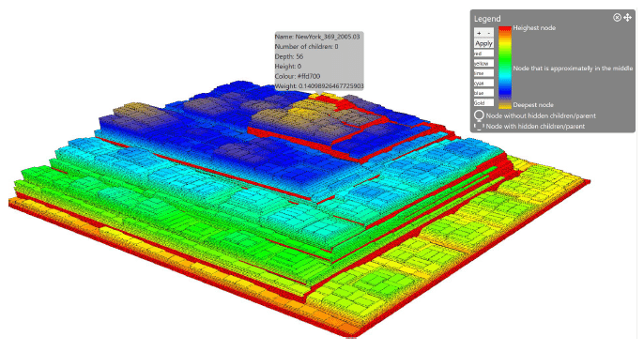Click the Legend move handle icon
Screen dimensions: 644x352
pos(627,17)
